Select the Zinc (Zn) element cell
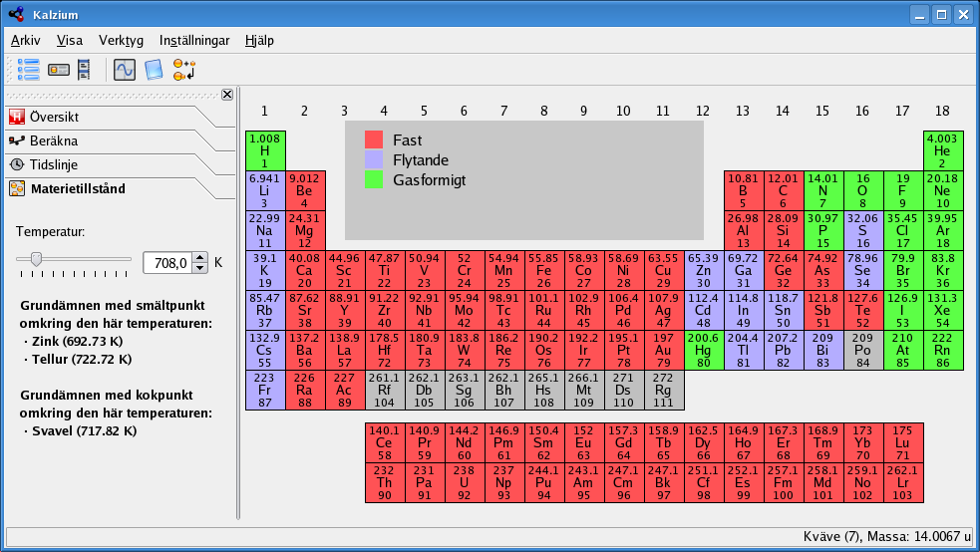 coord(704,270)
